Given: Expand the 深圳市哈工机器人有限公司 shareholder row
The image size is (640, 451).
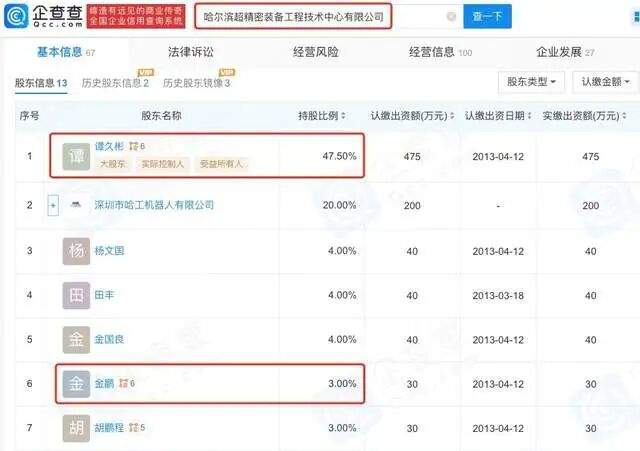Looking at the screenshot, I should 53,205.
